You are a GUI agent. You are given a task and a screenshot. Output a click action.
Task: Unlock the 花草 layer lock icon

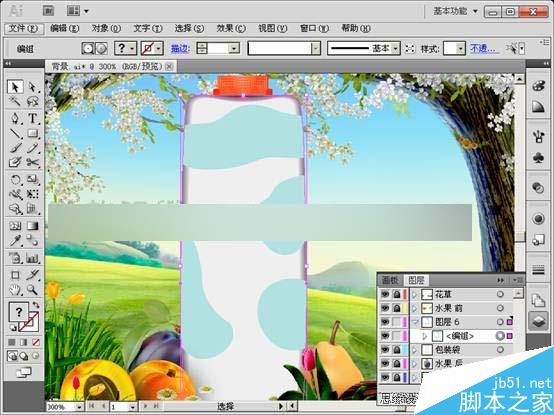[x=397, y=294]
